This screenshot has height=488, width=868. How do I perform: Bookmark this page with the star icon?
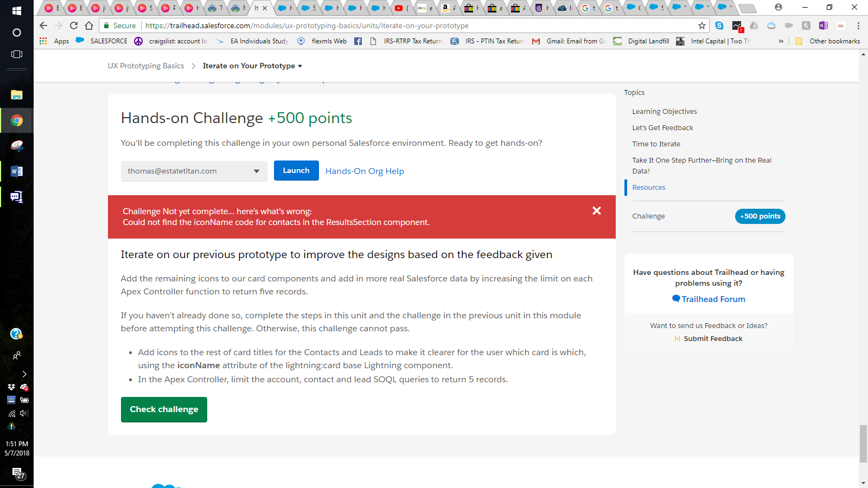701,25
